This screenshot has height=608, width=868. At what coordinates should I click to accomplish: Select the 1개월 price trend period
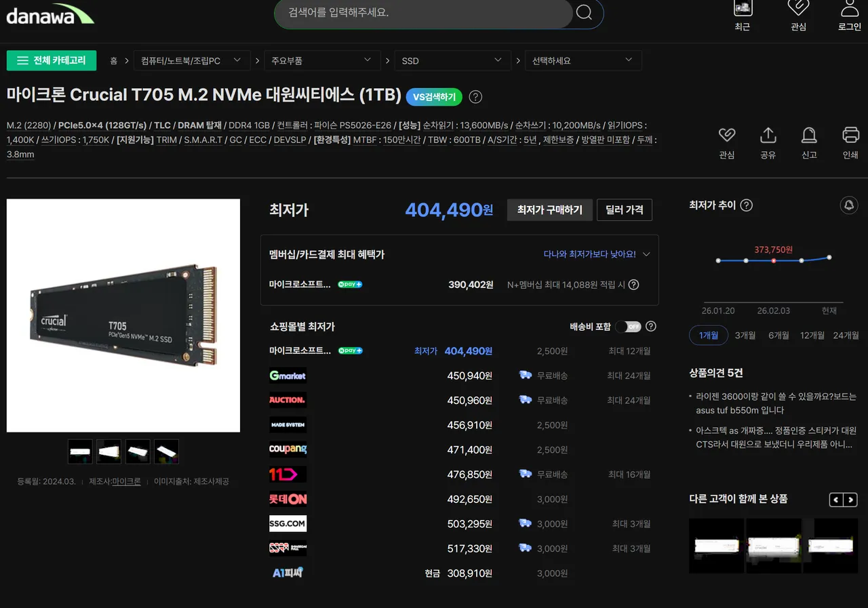[708, 335]
